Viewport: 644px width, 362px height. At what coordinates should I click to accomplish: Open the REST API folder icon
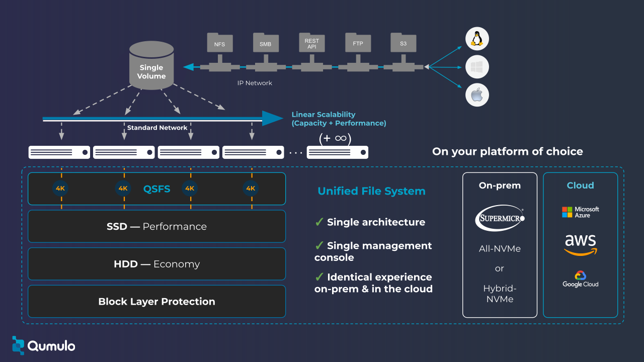point(312,43)
